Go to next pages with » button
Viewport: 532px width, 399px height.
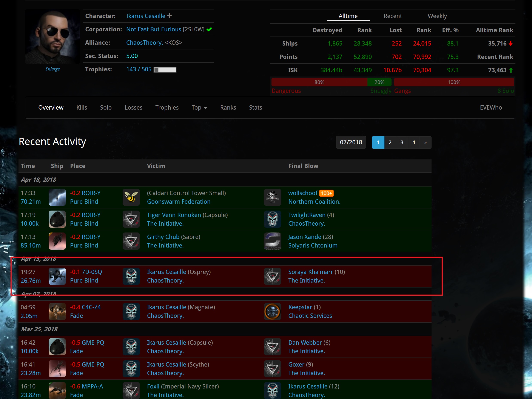pyautogui.click(x=426, y=142)
